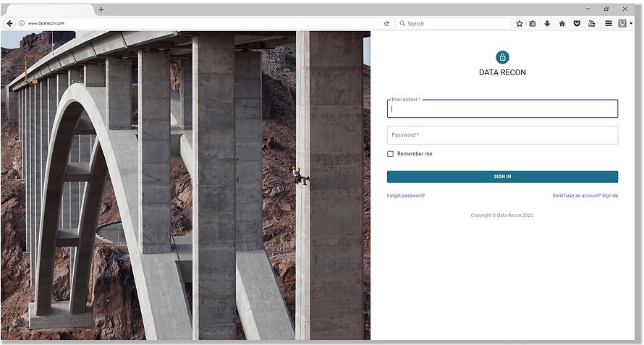Reload the page with the refresh icon

tap(386, 23)
